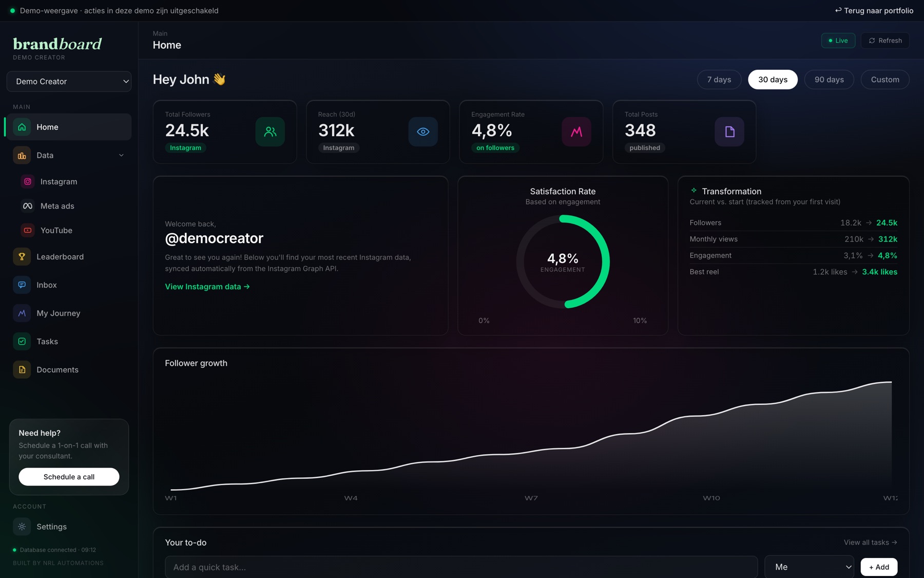The height and width of the screenshot is (578, 924).
Task: Collapse the Data section chevron
Action: click(x=121, y=155)
